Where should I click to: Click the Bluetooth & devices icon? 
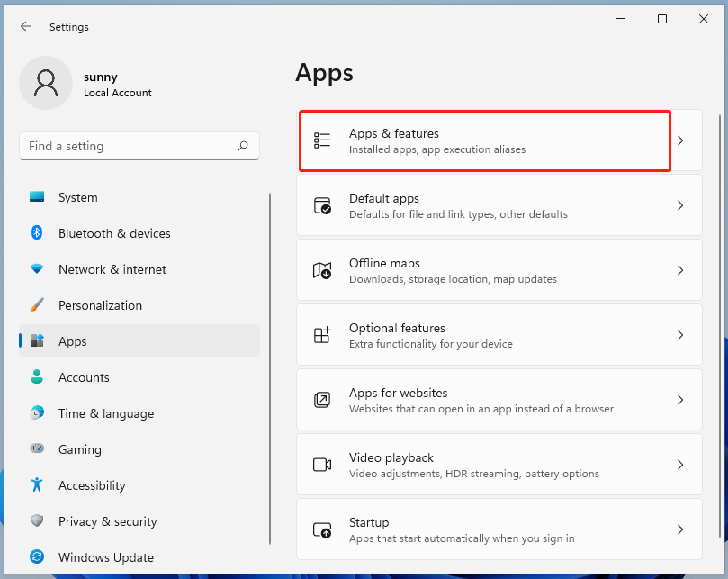(x=36, y=233)
